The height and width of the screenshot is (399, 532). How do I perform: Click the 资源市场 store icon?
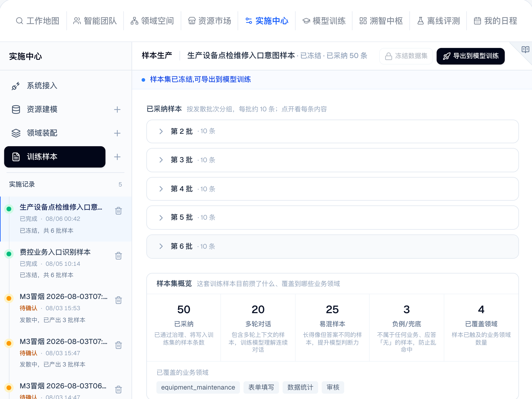192,21
